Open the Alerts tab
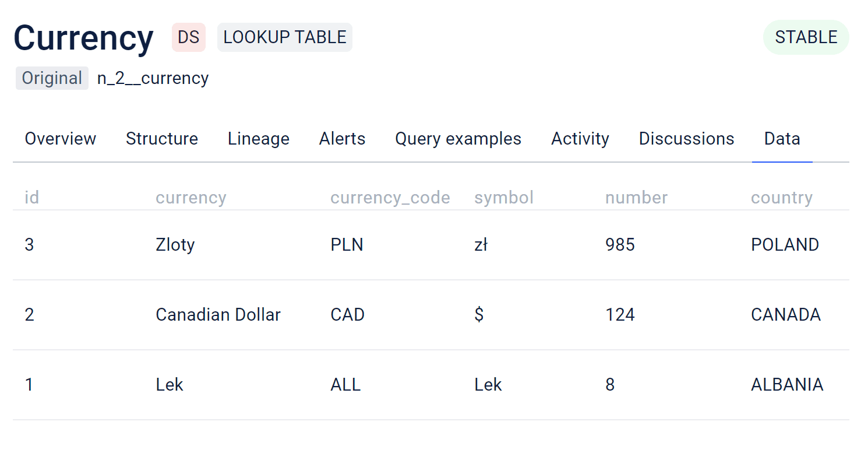 pos(342,139)
